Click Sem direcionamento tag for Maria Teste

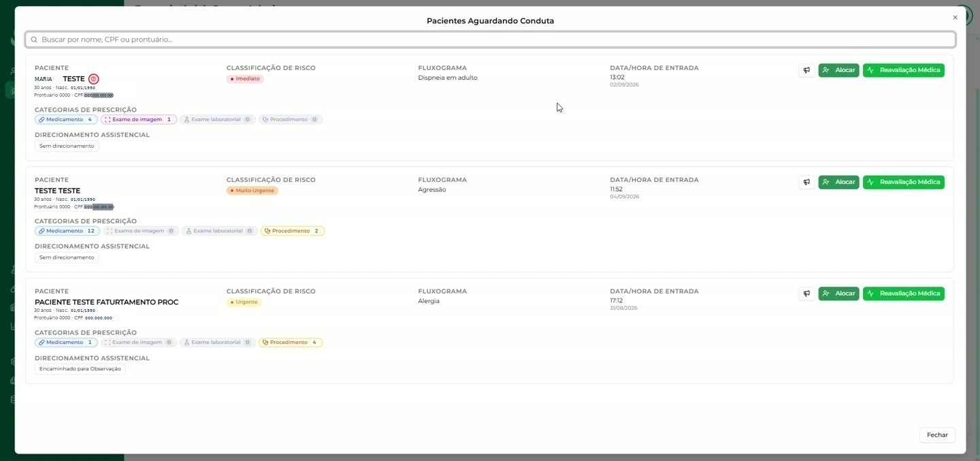pos(67,146)
